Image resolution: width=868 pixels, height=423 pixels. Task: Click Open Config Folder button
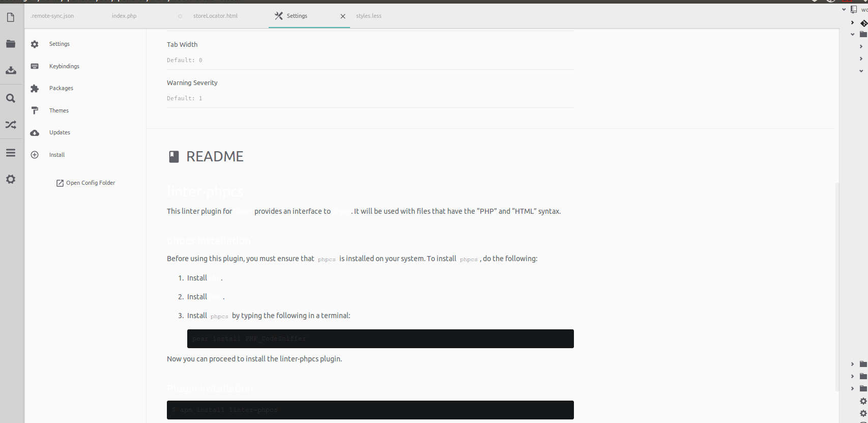85,183
